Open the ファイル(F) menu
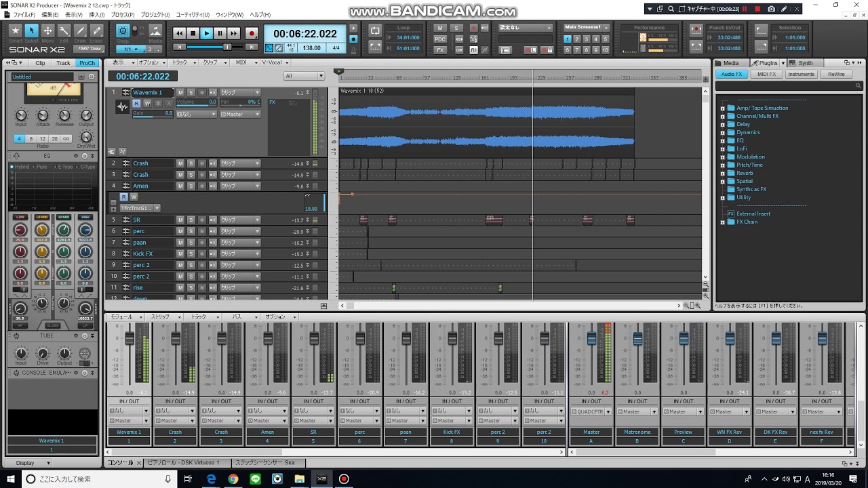Viewport: 868px width, 488px height. tap(24, 14)
